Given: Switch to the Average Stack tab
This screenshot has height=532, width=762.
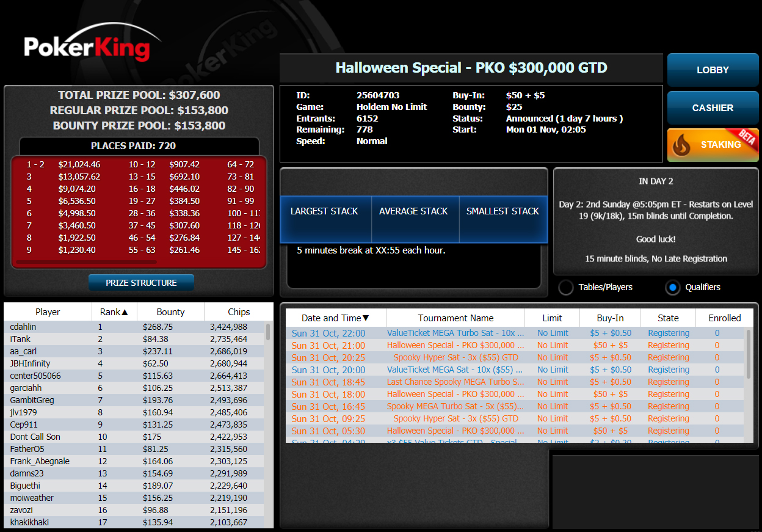Looking at the screenshot, I should tap(413, 211).
